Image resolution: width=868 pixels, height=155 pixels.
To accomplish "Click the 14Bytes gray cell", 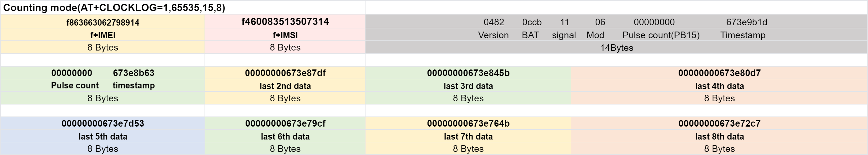I will 617,48.
